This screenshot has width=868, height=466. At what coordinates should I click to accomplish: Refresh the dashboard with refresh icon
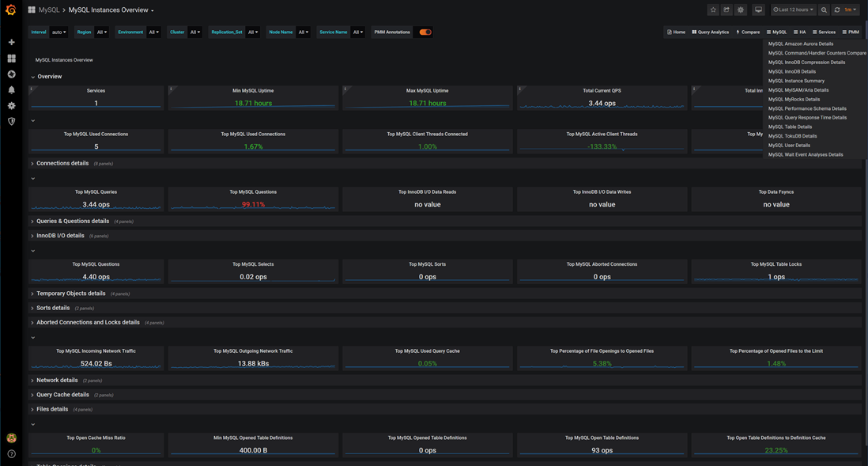[837, 10]
